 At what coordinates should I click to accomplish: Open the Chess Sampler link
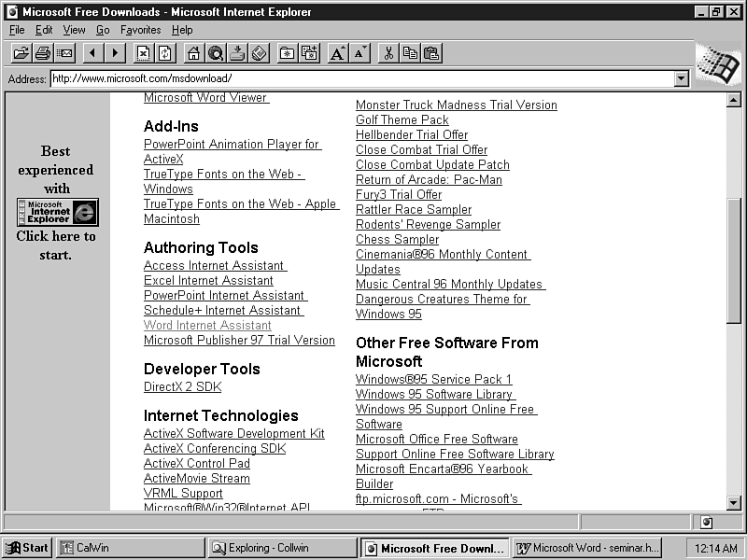[398, 240]
